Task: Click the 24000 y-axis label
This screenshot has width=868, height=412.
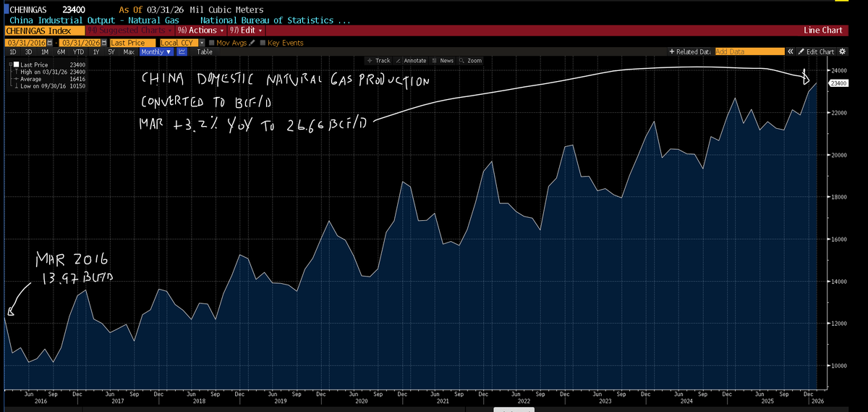Action: tap(839, 70)
